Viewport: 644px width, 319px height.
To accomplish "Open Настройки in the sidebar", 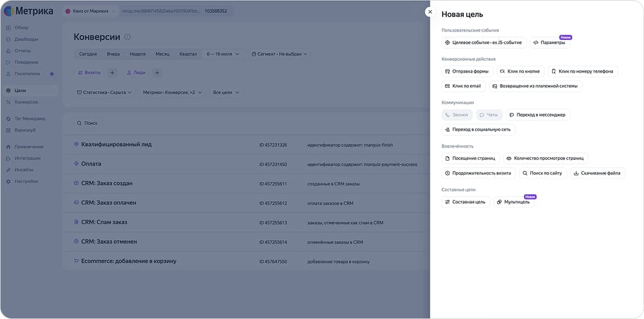I will point(26,181).
